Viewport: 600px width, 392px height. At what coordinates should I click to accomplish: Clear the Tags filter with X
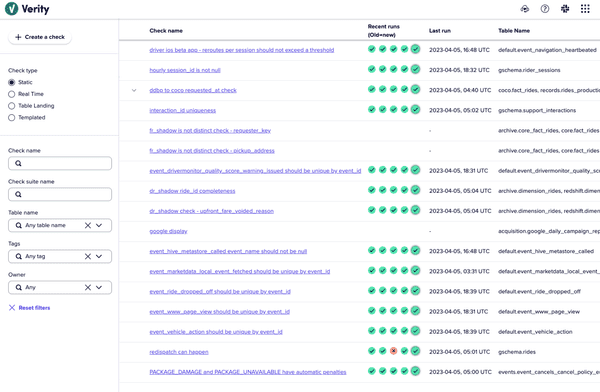click(x=88, y=256)
